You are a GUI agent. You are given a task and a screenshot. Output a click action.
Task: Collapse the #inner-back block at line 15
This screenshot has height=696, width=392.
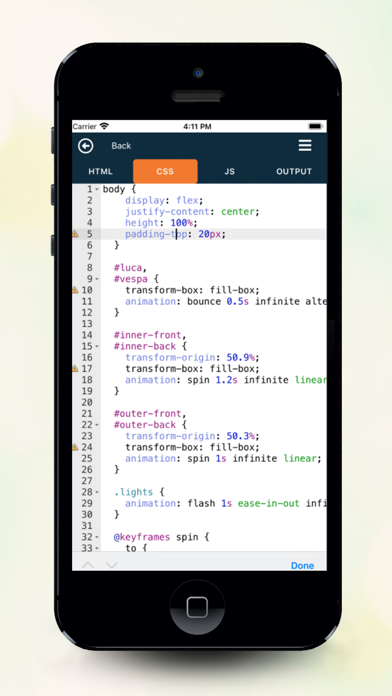(x=97, y=346)
